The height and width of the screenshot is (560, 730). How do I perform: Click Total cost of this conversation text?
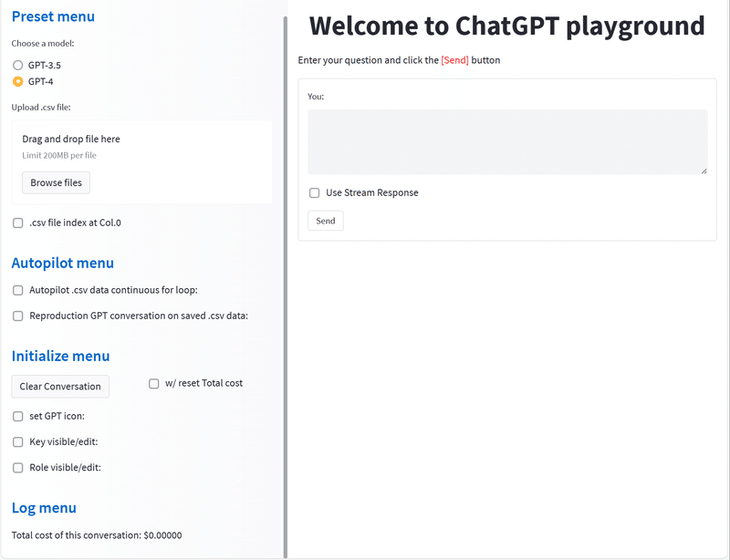(97, 535)
